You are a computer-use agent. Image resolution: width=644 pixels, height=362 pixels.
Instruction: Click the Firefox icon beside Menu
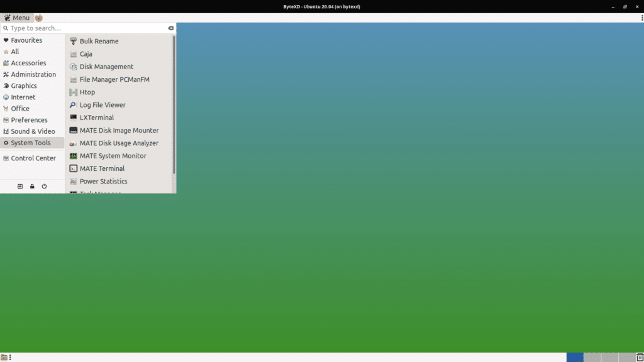38,18
